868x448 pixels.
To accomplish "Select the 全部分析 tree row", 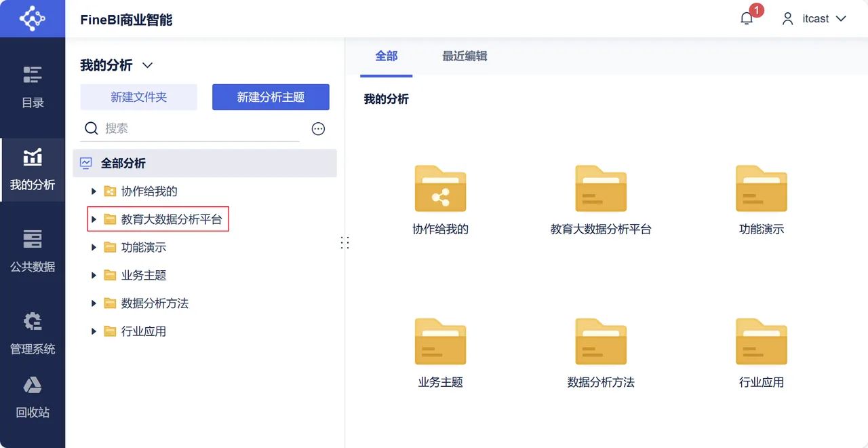I will (x=205, y=163).
